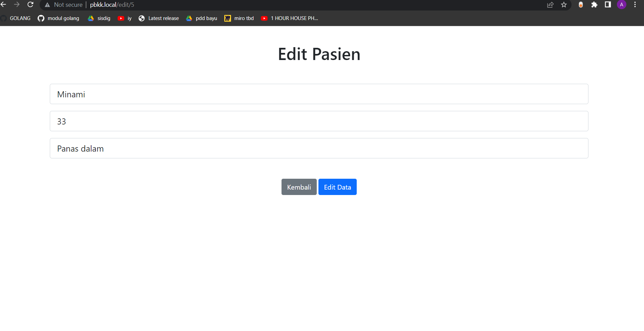Click the browser forward arrow

pyautogui.click(x=17, y=5)
